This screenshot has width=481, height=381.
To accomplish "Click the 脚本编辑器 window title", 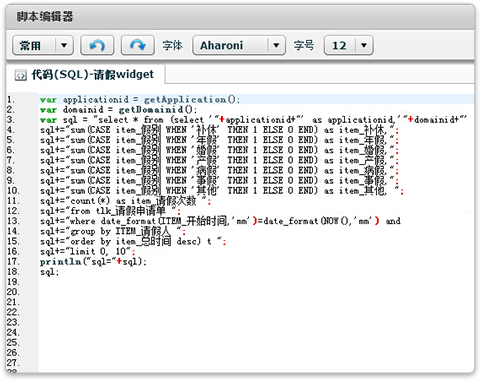I will pos(45,16).
